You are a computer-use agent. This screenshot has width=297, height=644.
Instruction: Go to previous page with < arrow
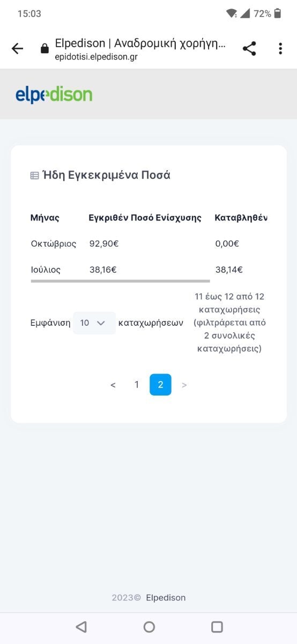(x=113, y=385)
